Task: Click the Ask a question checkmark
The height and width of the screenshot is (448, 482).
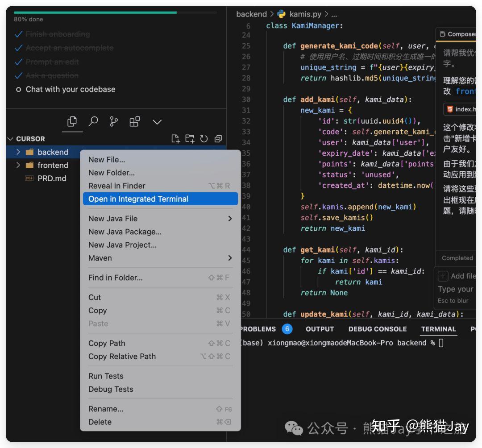Action: point(19,76)
